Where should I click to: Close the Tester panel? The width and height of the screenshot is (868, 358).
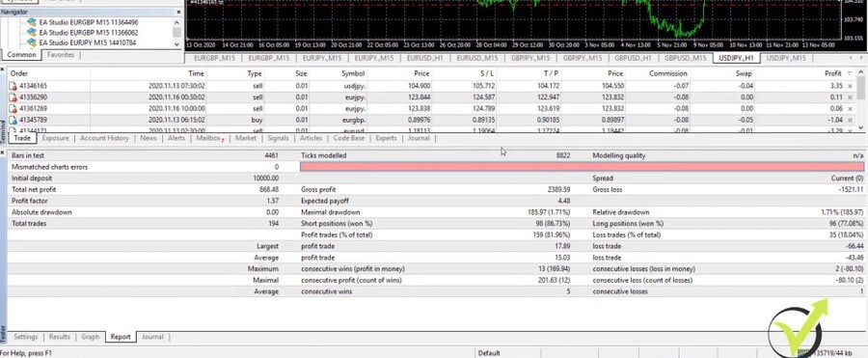pos(3,151)
